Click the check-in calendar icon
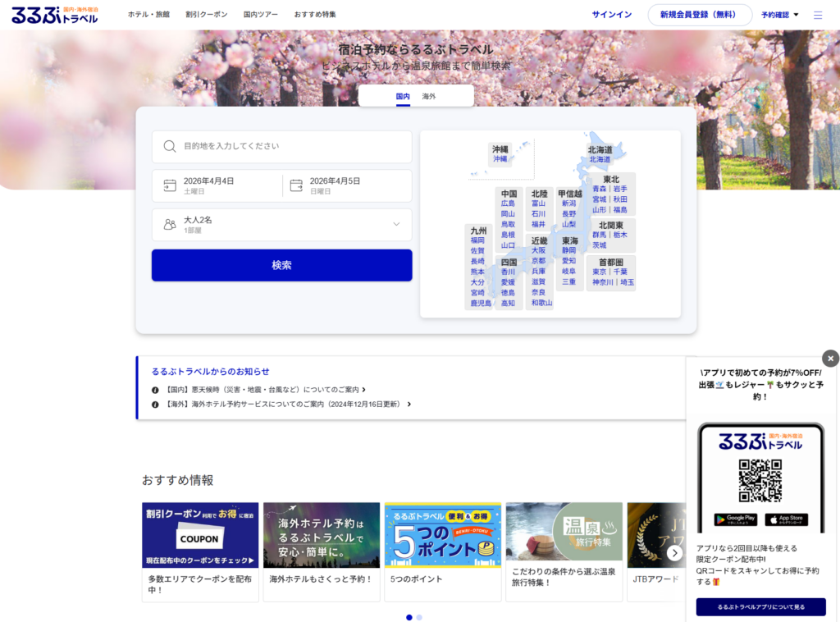The height and width of the screenshot is (622, 840). pyautogui.click(x=170, y=185)
